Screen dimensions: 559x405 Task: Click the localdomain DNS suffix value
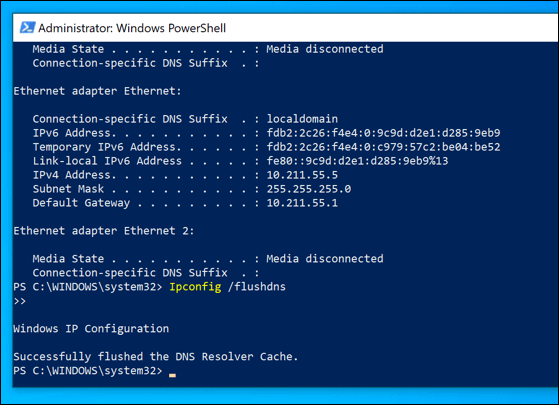point(302,119)
